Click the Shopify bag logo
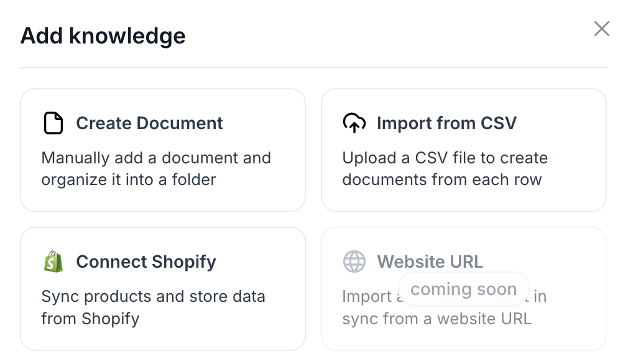628x364 pixels. [53, 262]
